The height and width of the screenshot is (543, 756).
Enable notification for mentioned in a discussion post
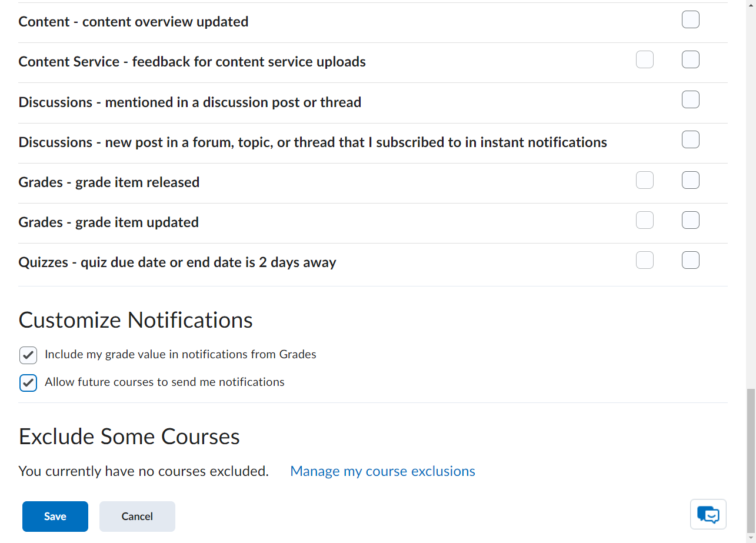click(x=691, y=99)
